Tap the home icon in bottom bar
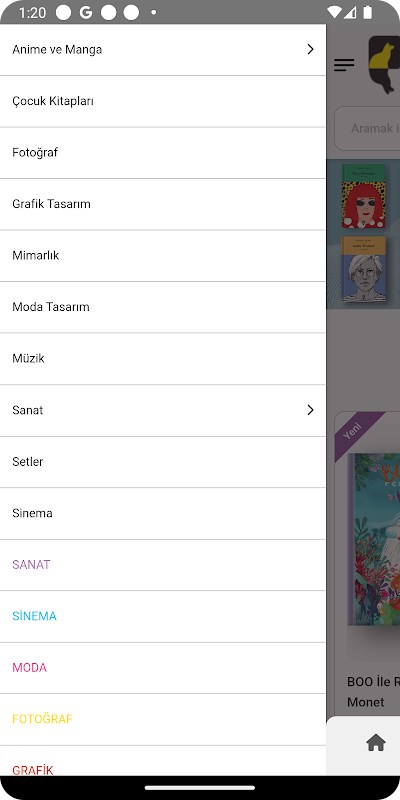This screenshot has width=400, height=800. point(376,743)
